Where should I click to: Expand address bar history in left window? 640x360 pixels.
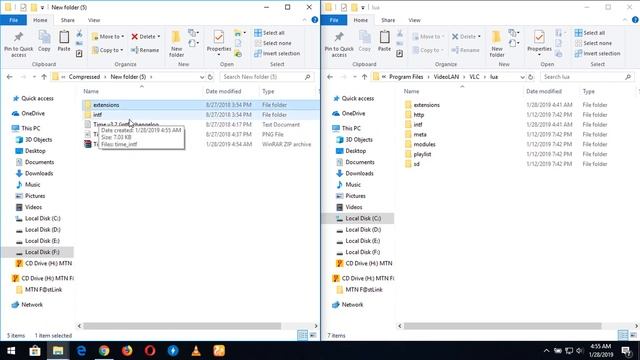click(202, 77)
